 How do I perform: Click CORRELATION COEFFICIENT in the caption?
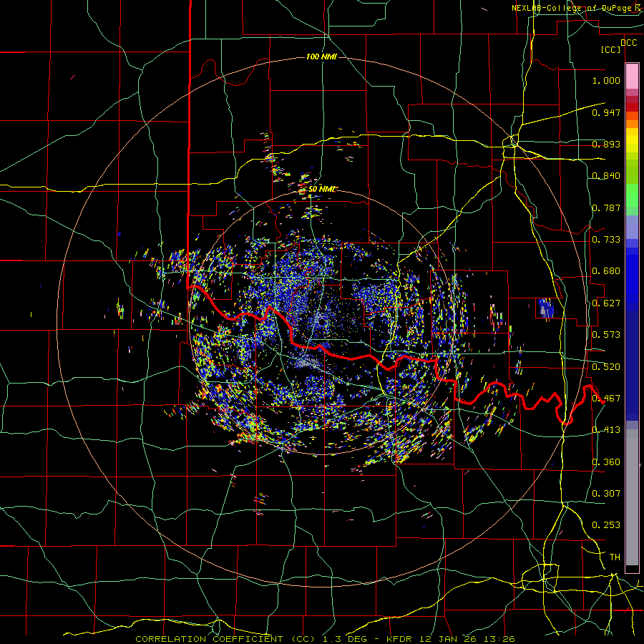tap(209, 639)
